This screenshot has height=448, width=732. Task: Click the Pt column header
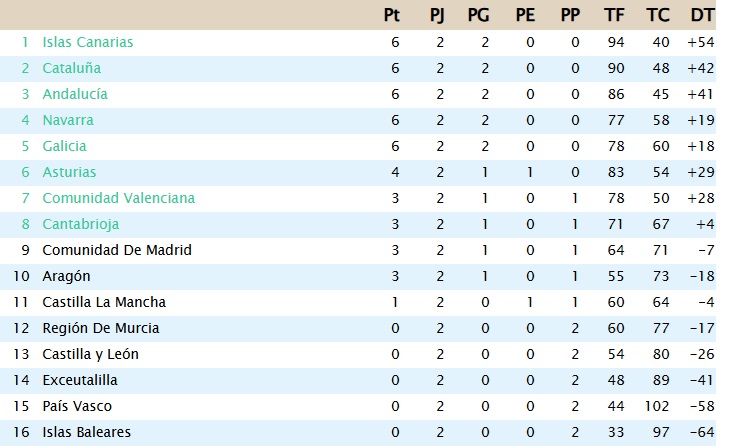pyautogui.click(x=393, y=15)
